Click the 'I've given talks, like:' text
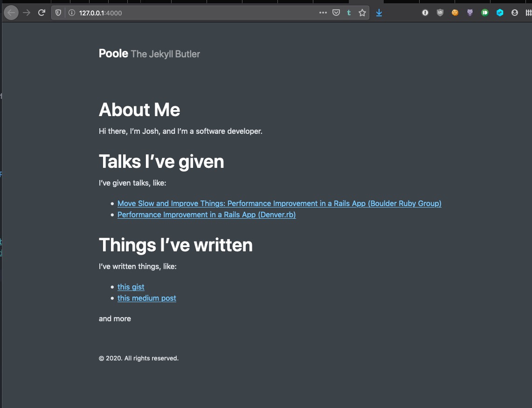This screenshot has height=408, width=532. 132,183
